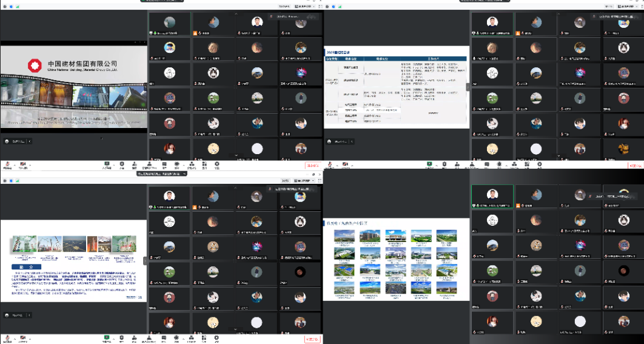Click down chevron under participants in 2023 table meeting
Viewport: 644px width, 344px height.
(558, 157)
